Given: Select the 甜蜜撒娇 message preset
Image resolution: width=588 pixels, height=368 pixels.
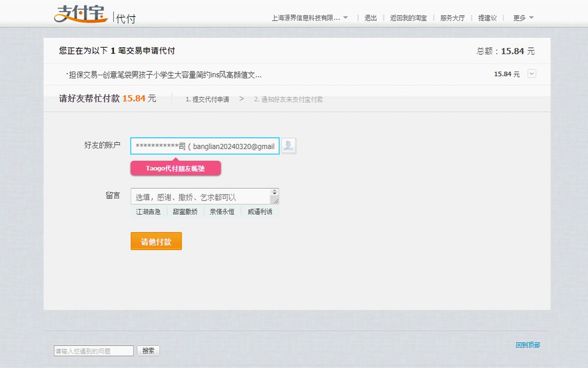Looking at the screenshot, I should point(185,212).
